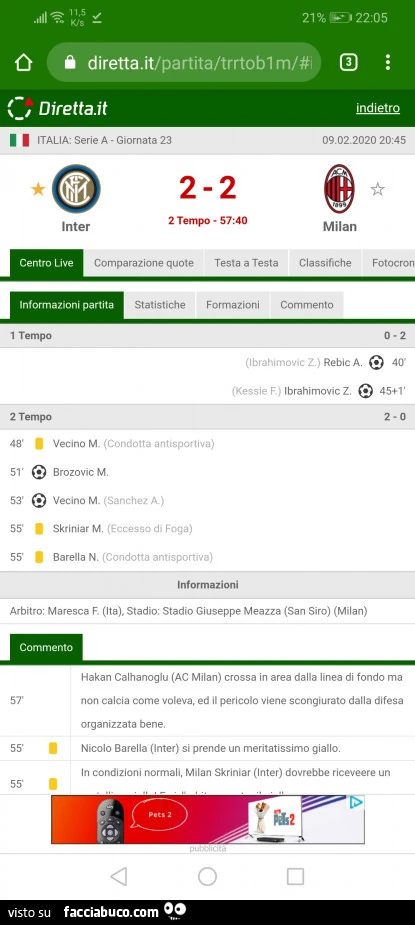The image size is (415, 925).
Task: Toggle the Milan favorite star
Action: [377, 189]
